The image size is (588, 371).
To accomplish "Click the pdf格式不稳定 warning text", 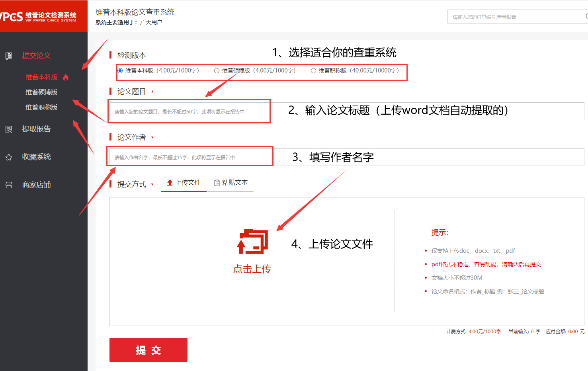I will coord(486,264).
